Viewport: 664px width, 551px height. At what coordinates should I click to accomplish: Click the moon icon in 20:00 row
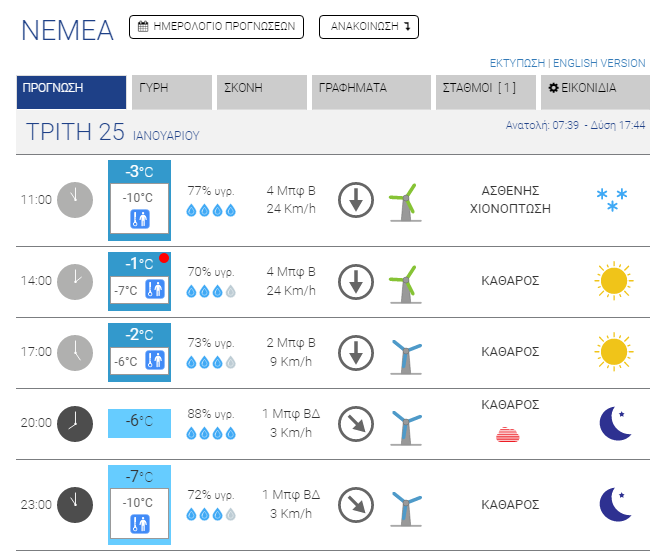[x=614, y=422]
